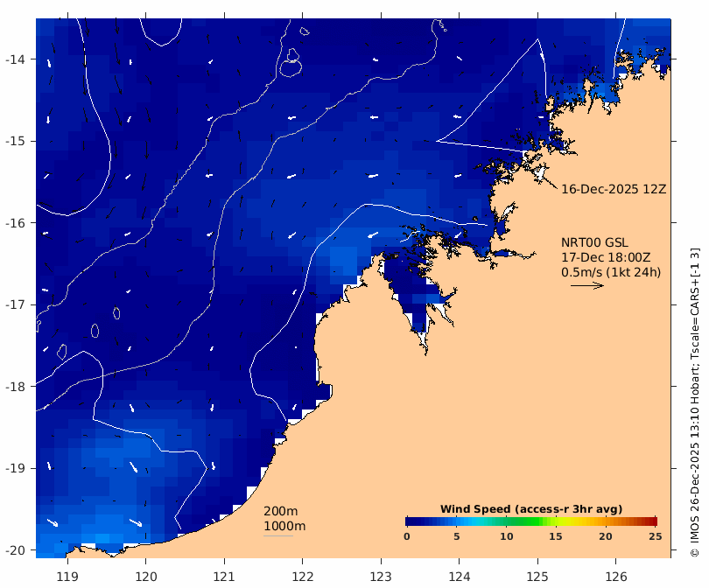
Task: Click the latitude axis label -20
Action: (x=15, y=550)
